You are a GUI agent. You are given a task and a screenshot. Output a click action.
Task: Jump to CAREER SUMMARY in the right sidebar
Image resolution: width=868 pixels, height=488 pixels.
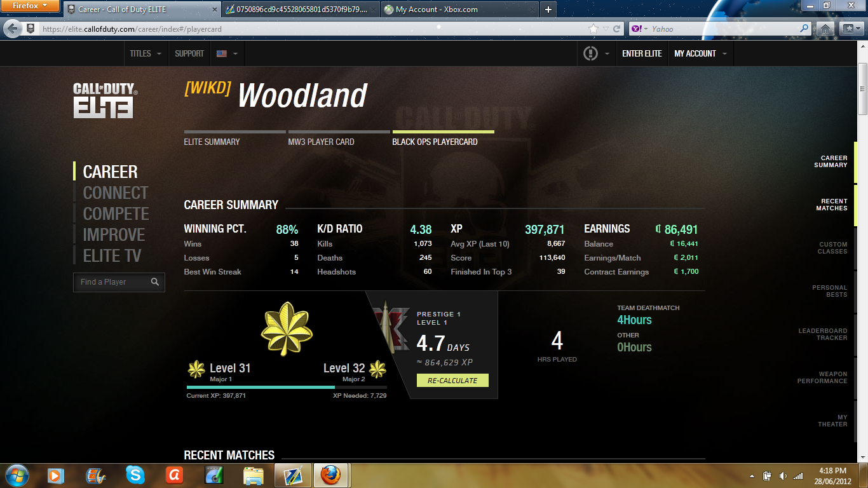point(831,161)
